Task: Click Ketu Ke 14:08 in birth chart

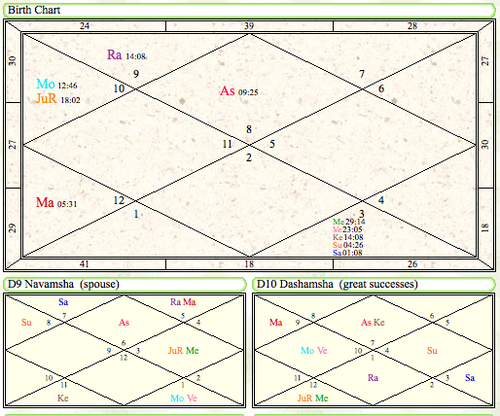Action: tap(348, 237)
